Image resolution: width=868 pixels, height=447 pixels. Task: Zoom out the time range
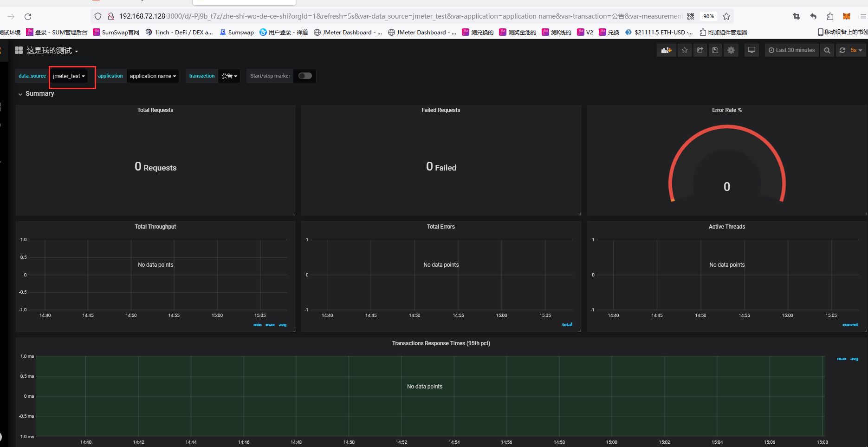point(827,50)
